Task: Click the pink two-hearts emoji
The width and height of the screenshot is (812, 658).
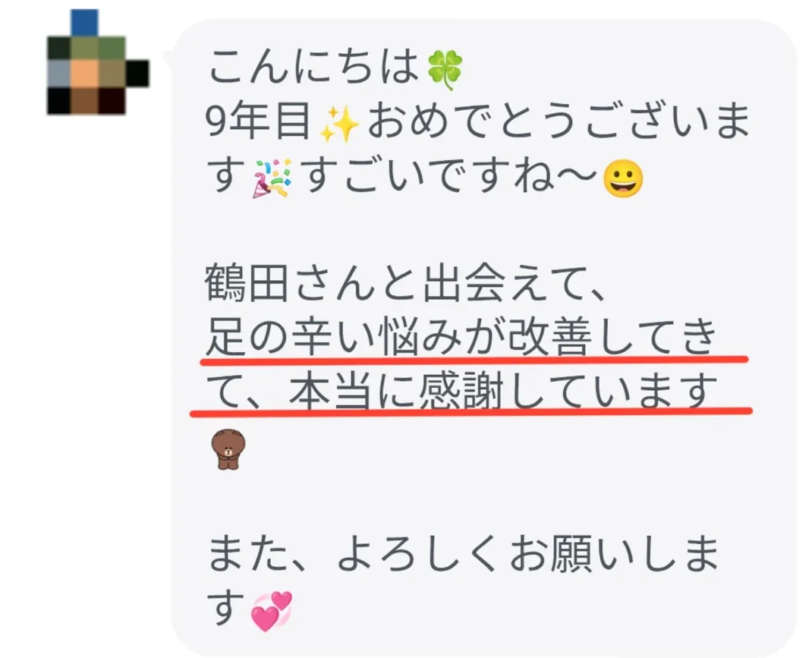Action: (x=271, y=612)
